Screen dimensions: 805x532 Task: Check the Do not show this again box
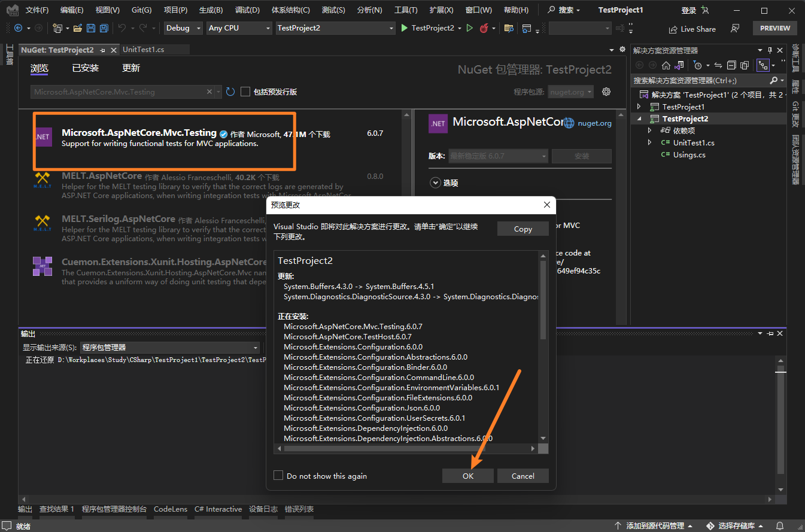pos(278,476)
